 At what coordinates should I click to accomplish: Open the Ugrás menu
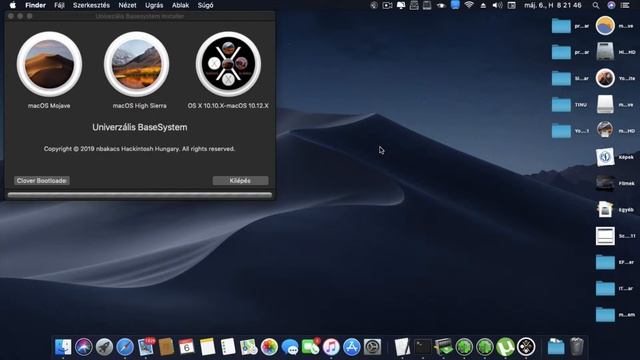[154, 5]
